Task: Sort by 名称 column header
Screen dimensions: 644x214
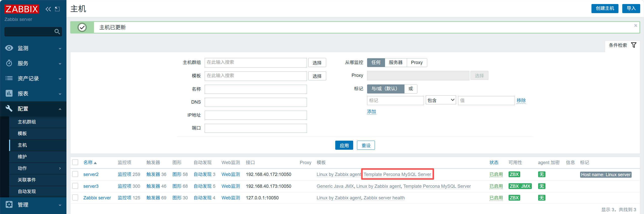Action: tap(90, 163)
